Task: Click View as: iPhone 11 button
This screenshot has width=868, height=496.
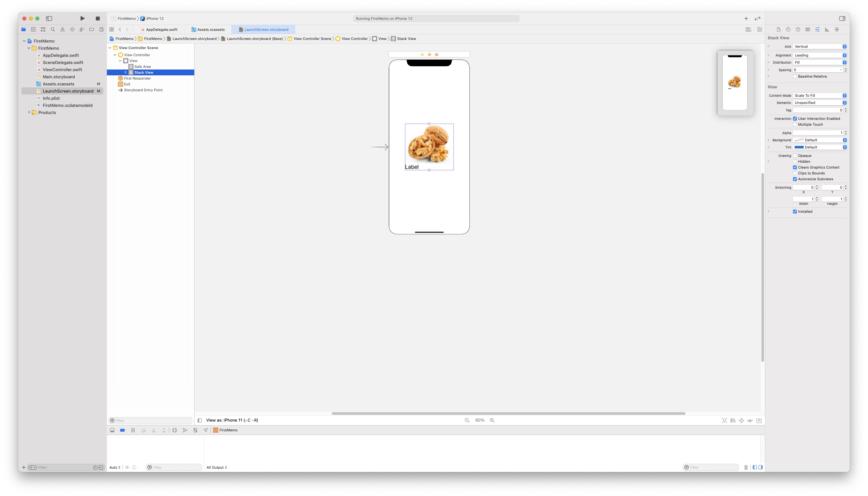Action: click(x=232, y=420)
